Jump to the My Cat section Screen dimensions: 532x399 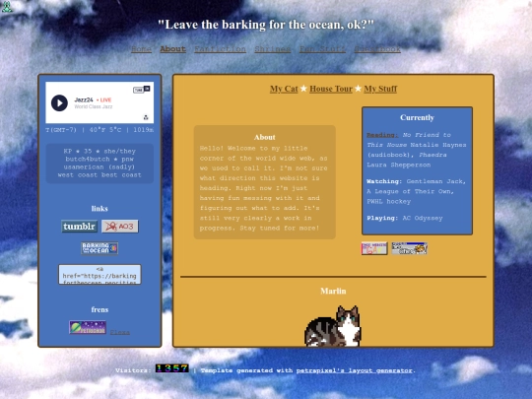[x=284, y=89]
